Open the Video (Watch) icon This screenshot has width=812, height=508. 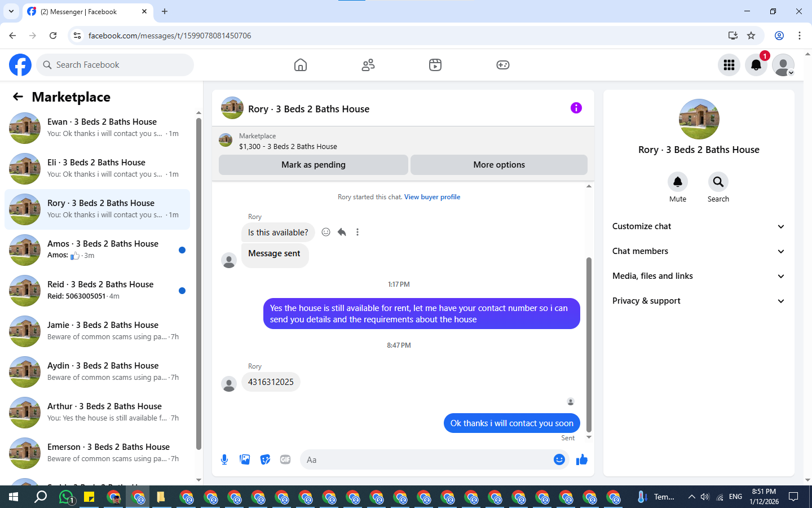click(435, 65)
